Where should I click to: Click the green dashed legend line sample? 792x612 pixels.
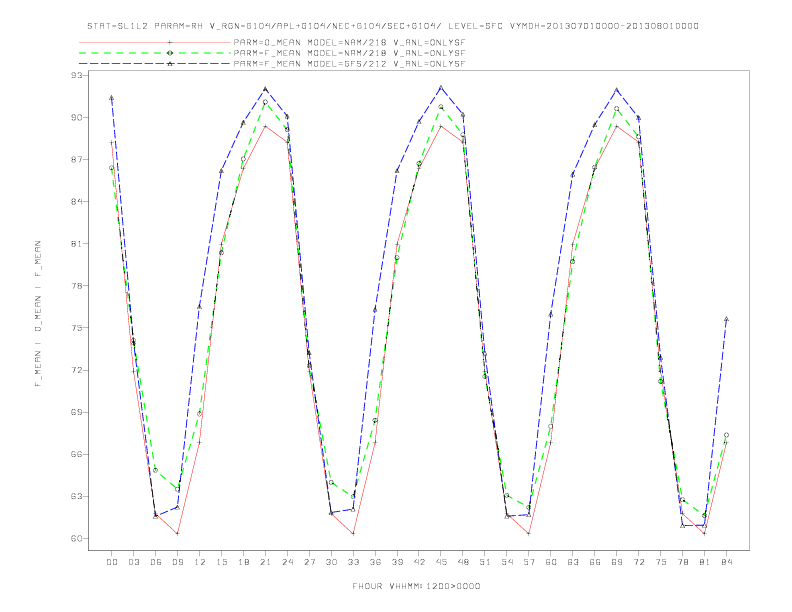point(155,53)
